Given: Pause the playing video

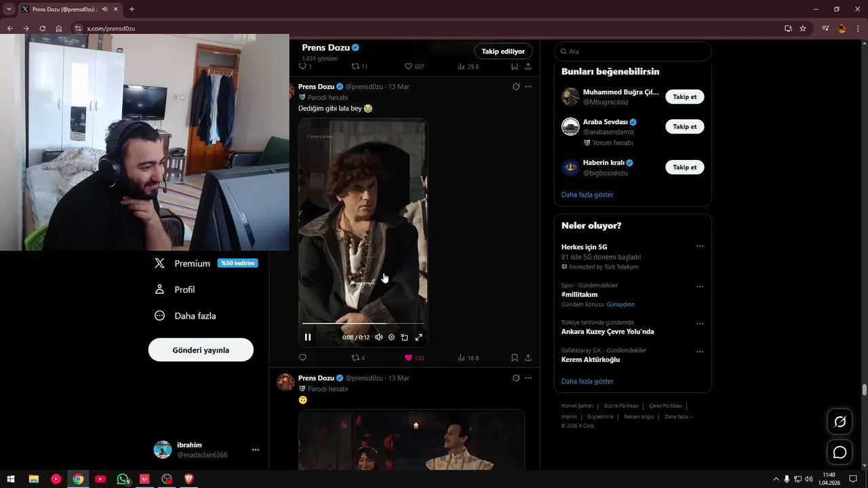Looking at the screenshot, I should (x=308, y=337).
